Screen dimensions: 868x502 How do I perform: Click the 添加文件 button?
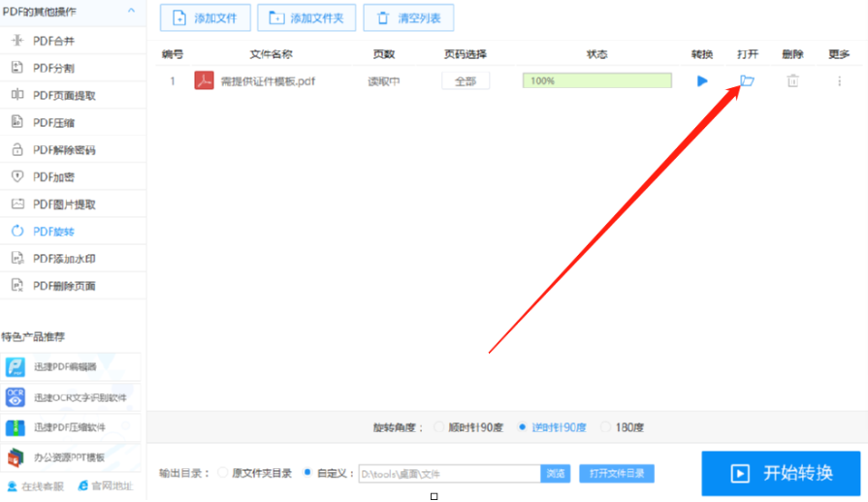coord(206,18)
